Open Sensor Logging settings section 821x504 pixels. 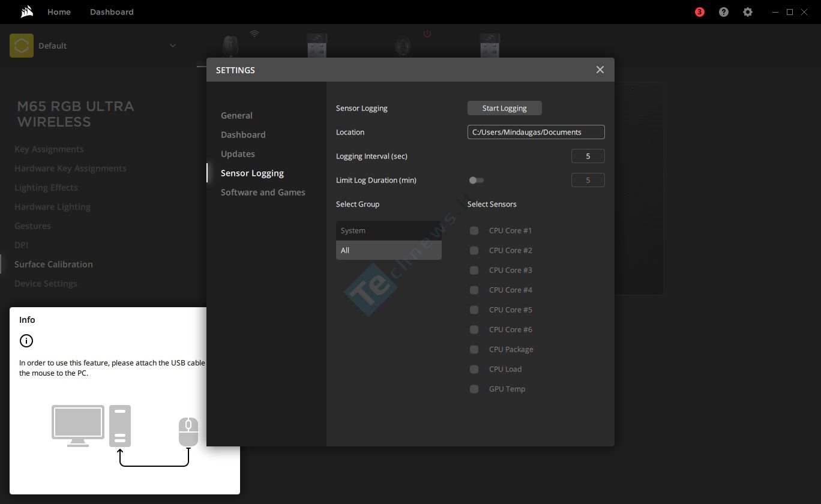coord(252,173)
